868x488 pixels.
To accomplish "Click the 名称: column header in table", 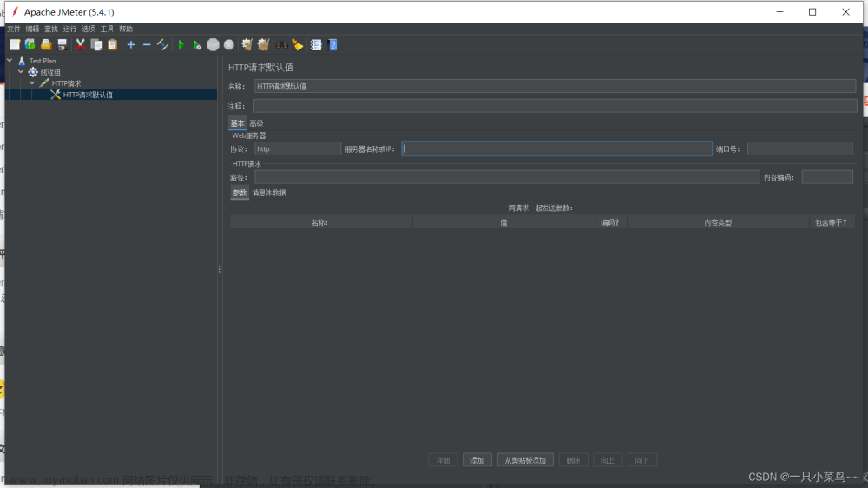I will click(x=321, y=222).
